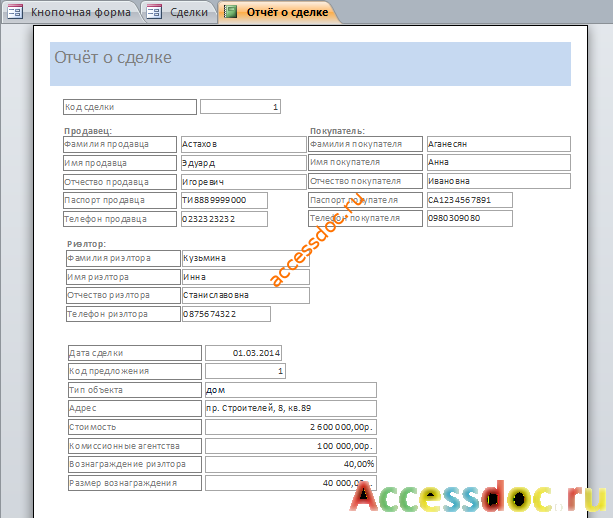Click the Паспорт продавца label

click(120, 200)
